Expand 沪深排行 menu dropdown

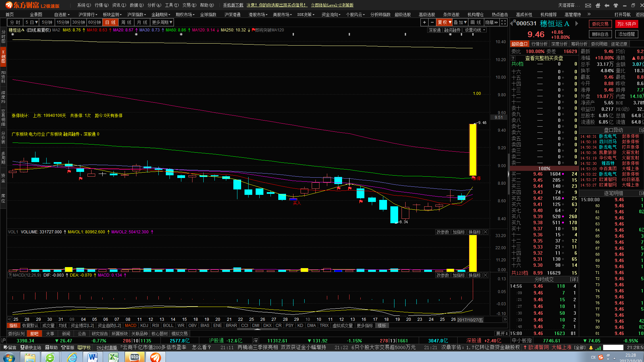88,15
